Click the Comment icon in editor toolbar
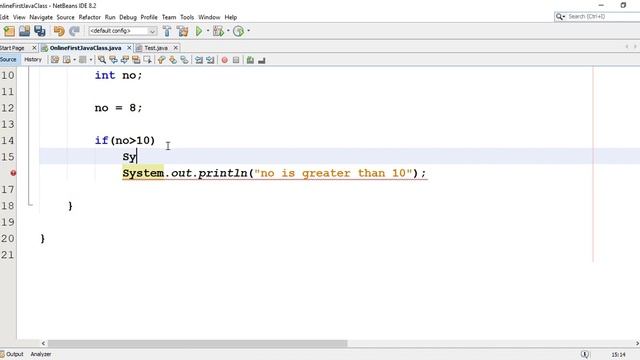The width and height of the screenshot is (640, 360). [250, 60]
